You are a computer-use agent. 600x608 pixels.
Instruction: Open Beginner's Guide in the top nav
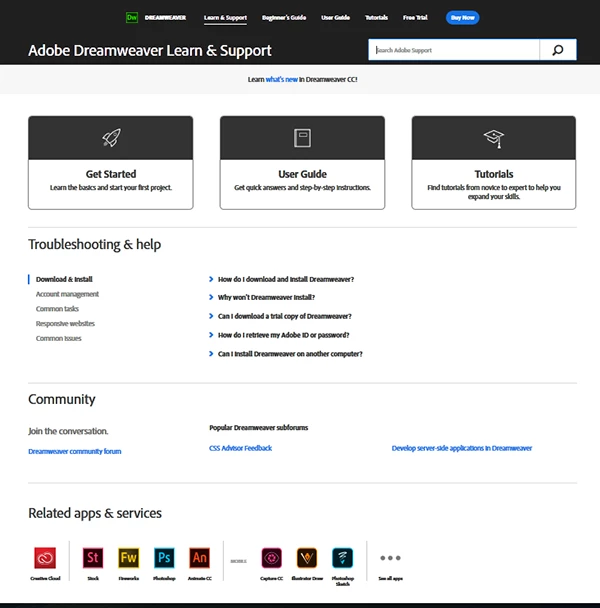(284, 17)
